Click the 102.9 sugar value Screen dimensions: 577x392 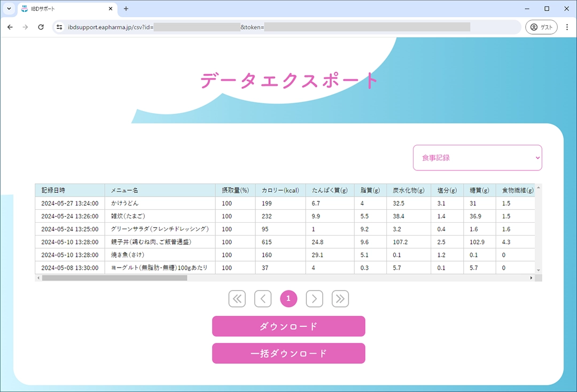[477, 242]
